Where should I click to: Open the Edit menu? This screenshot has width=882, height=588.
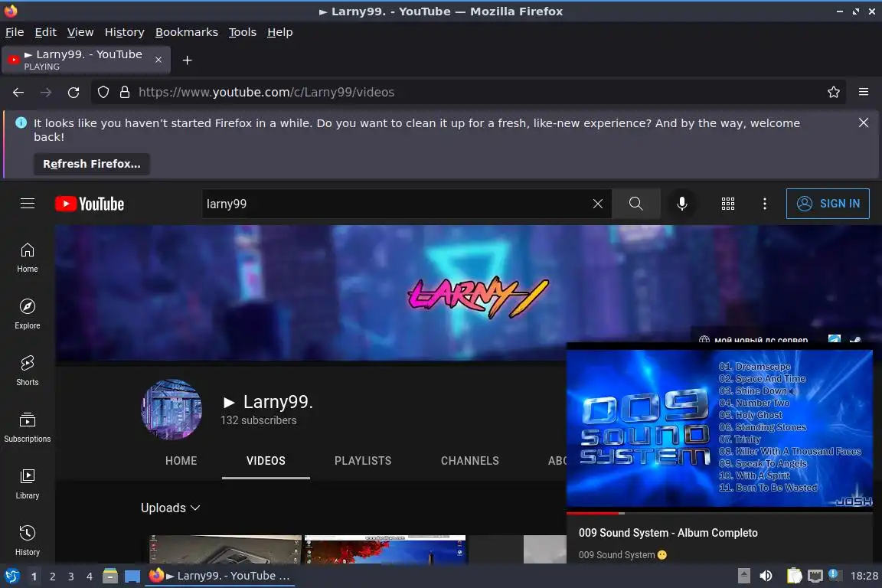[46, 32]
